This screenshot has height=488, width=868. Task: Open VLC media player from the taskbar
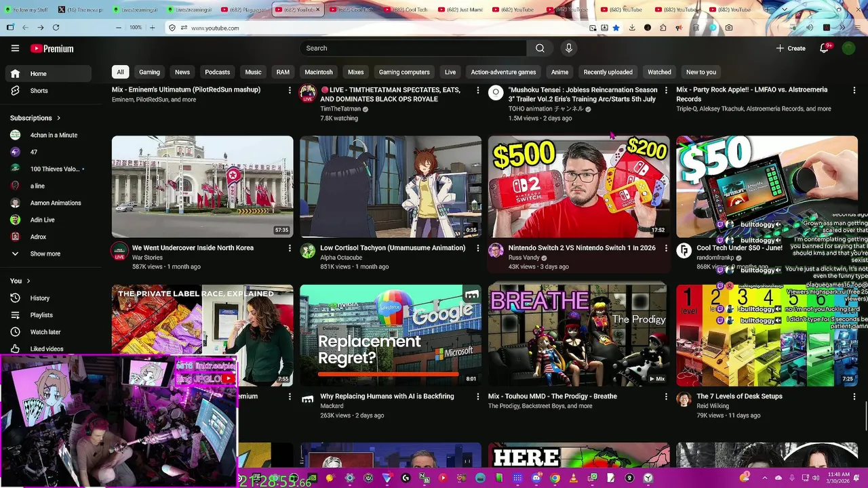pos(573,478)
